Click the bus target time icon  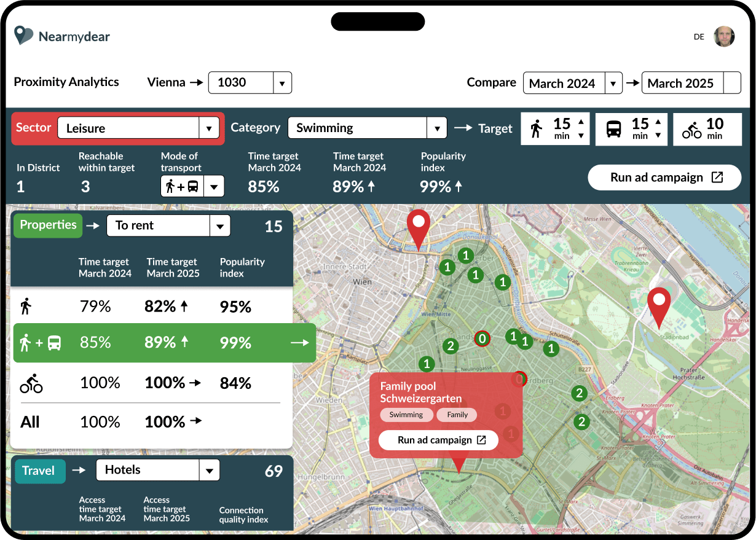(613, 129)
